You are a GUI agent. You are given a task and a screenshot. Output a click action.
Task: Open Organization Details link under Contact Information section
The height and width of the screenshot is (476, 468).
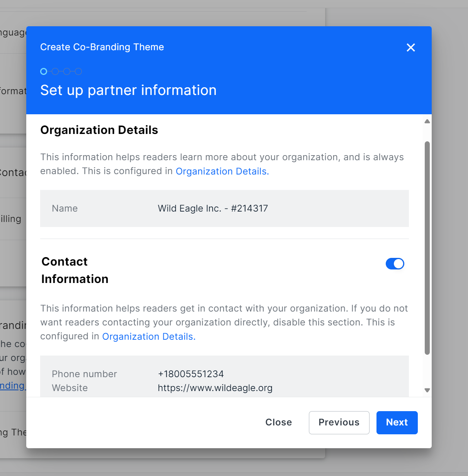(x=149, y=337)
